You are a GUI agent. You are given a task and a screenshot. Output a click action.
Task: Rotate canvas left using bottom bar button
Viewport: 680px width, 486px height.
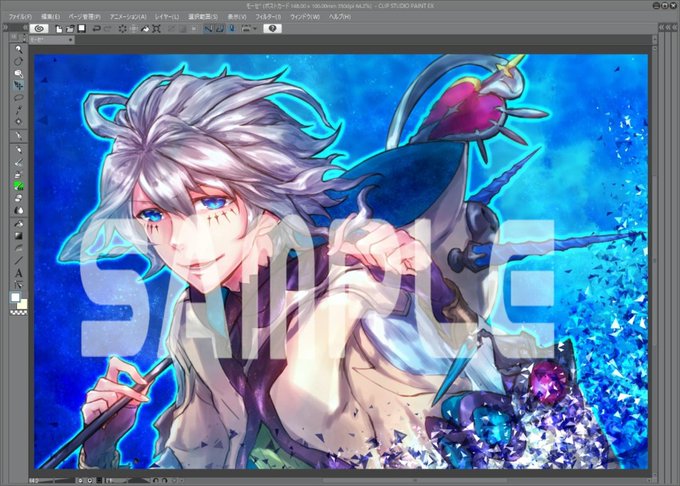pos(156,480)
